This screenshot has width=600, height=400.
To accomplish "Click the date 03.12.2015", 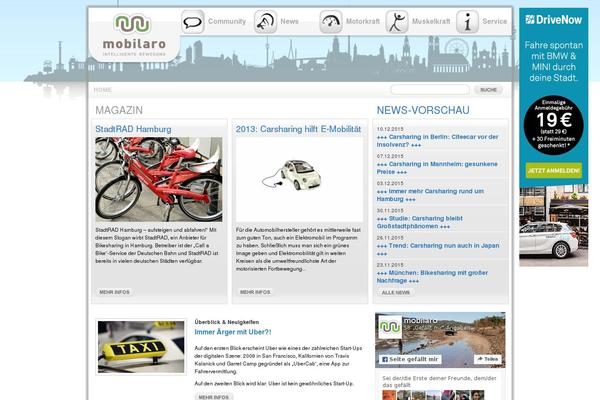I will 390,183.
